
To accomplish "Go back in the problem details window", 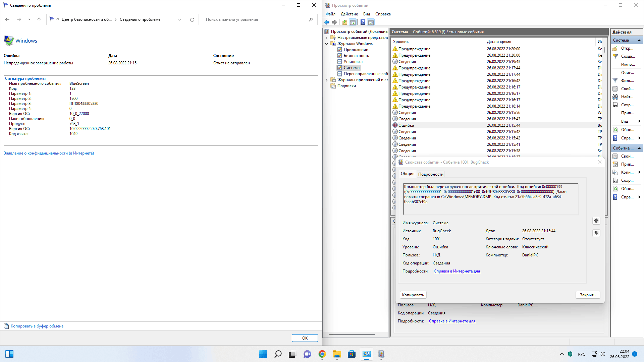I will tap(7, 19).
